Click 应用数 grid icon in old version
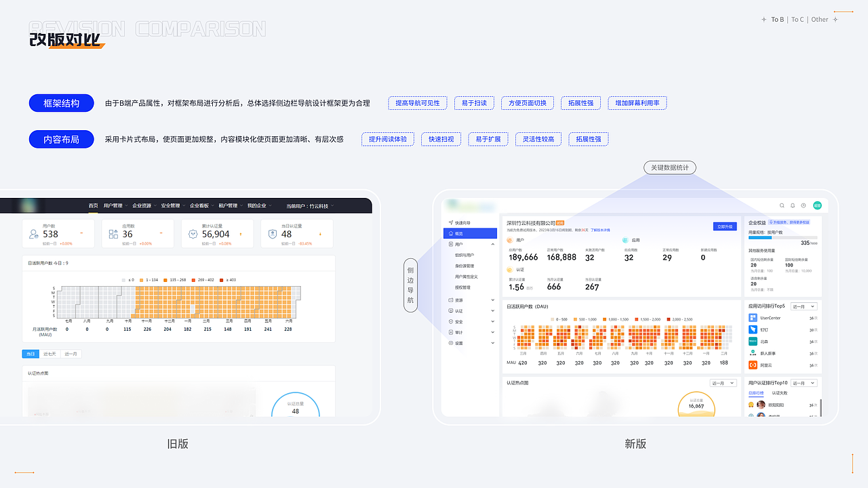The image size is (868, 488). point(113,234)
